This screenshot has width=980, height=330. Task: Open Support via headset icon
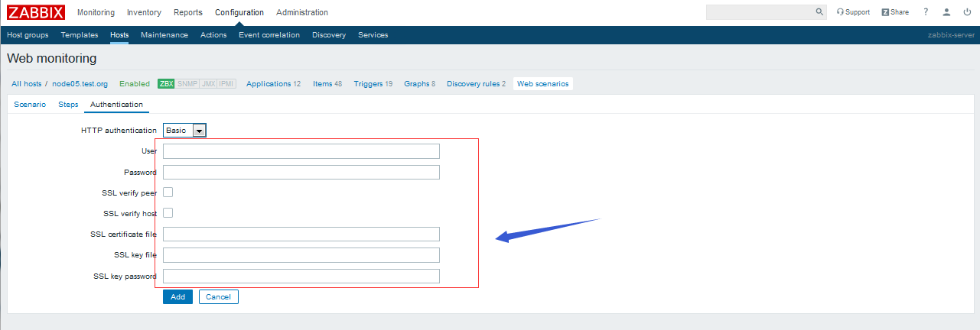[x=841, y=12]
